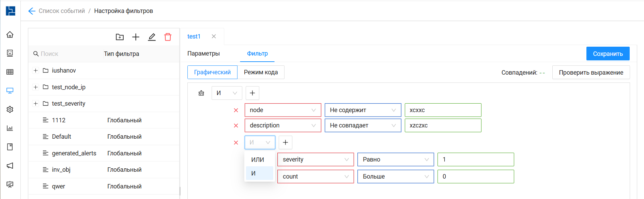Expand the test_severity folder
The width and height of the screenshot is (644, 199).
[36, 104]
